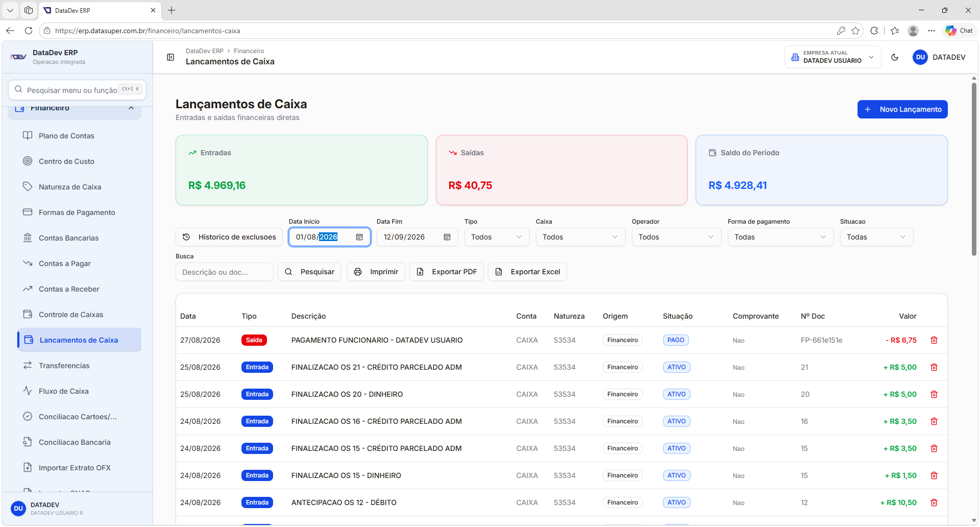Open Conciliacao Bancaria

[x=79, y=442]
